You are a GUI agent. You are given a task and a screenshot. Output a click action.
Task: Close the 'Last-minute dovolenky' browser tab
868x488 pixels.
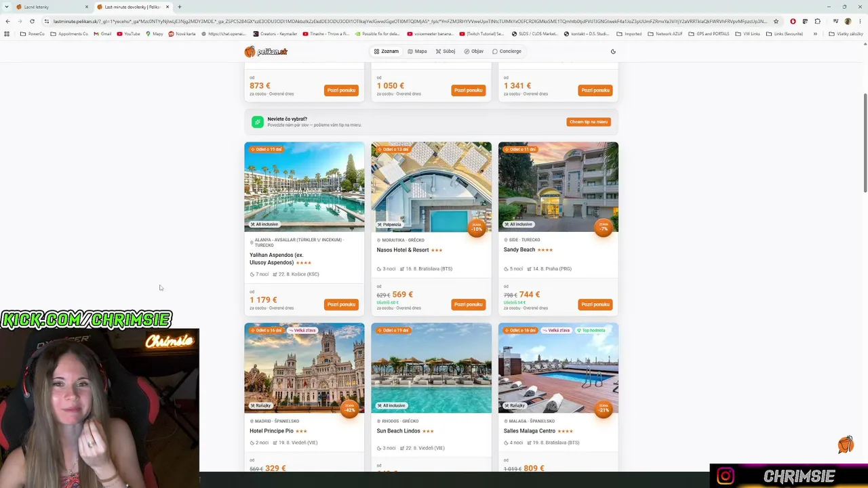point(167,7)
